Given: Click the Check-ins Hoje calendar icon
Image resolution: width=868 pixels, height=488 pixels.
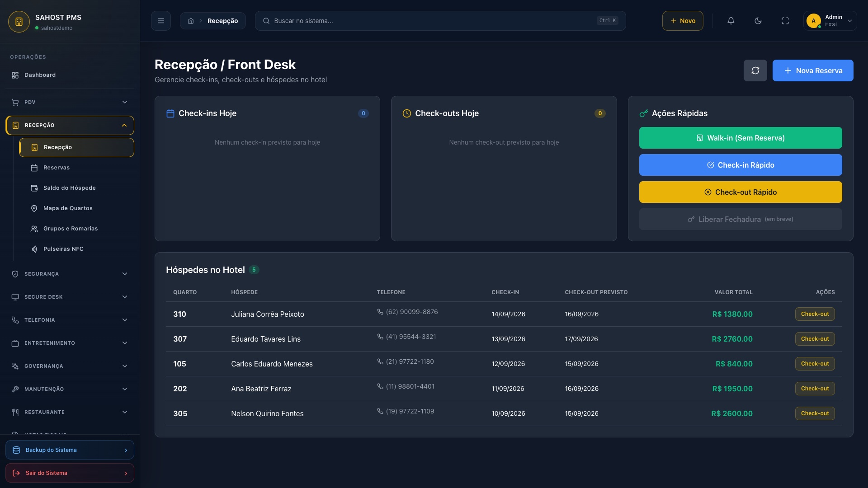Looking at the screenshot, I should 170,113.
